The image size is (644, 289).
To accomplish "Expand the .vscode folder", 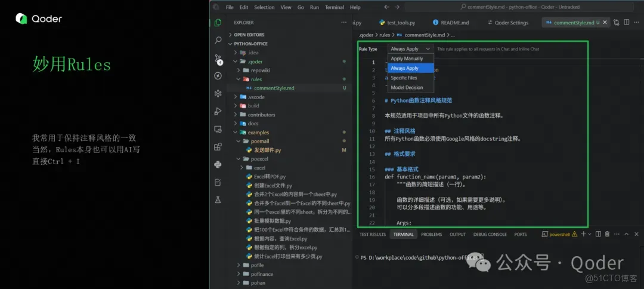I will point(256,97).
